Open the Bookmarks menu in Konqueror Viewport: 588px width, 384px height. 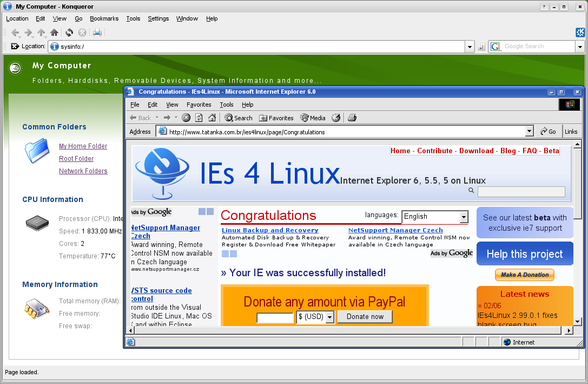pos(104,18)
